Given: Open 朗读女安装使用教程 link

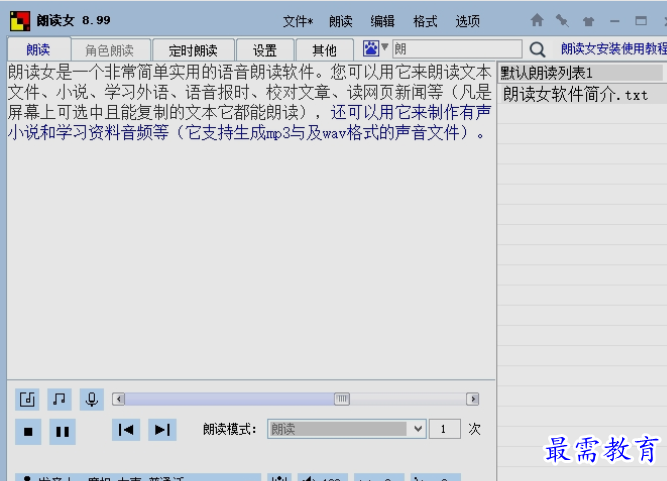Looking at the screenshot, I should [613, 49].
